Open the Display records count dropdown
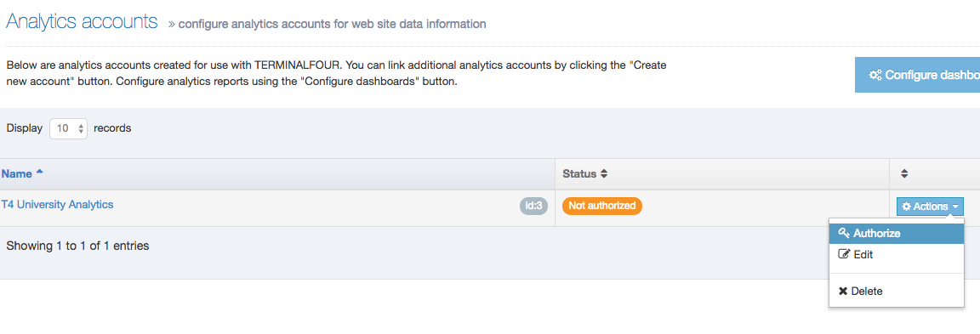 (x=69, y=128)
